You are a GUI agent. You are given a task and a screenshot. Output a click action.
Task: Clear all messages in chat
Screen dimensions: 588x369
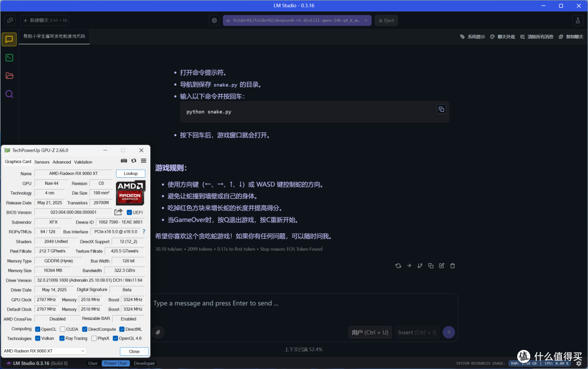coord(537,37)
